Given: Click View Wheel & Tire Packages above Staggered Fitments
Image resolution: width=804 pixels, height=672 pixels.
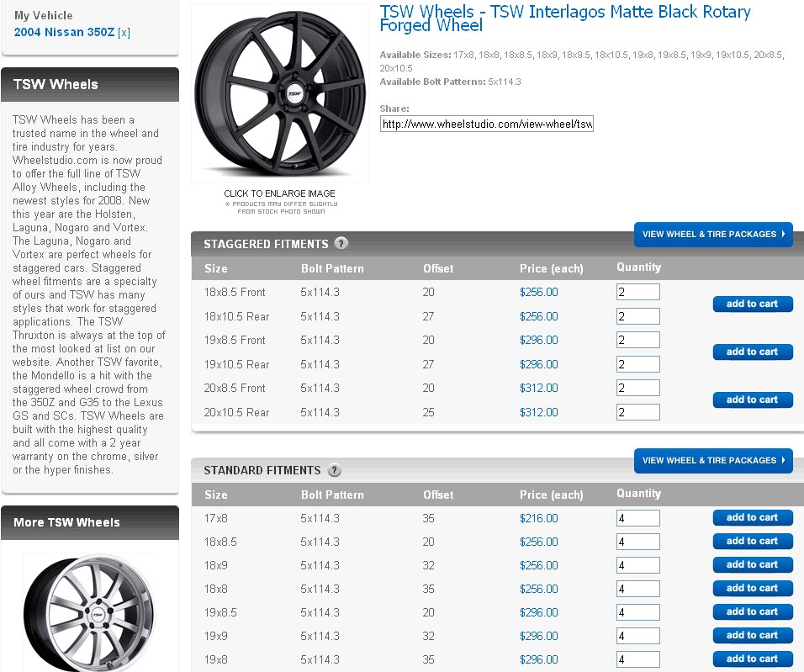Looking at the screenshot, I should pos(713,235).
